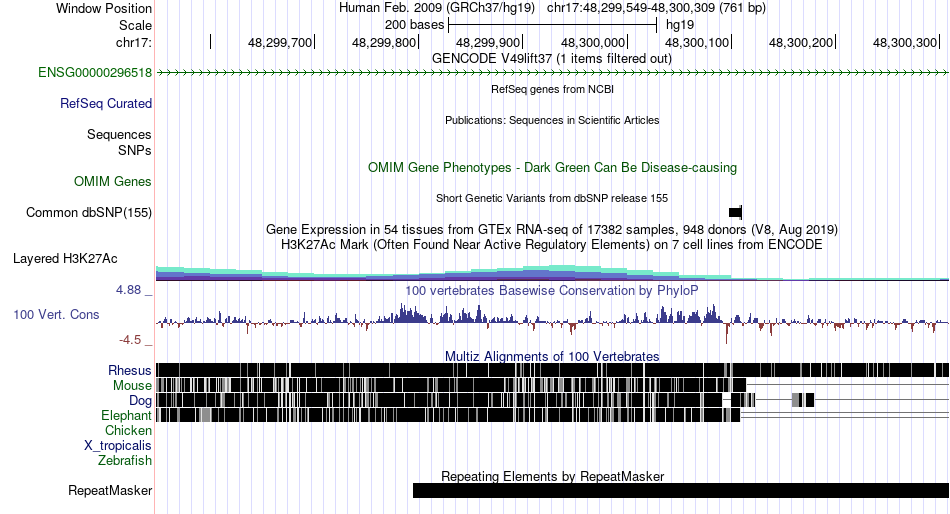Click the GENCODE V49lift37 track title
950x514 pixels.
551,59
